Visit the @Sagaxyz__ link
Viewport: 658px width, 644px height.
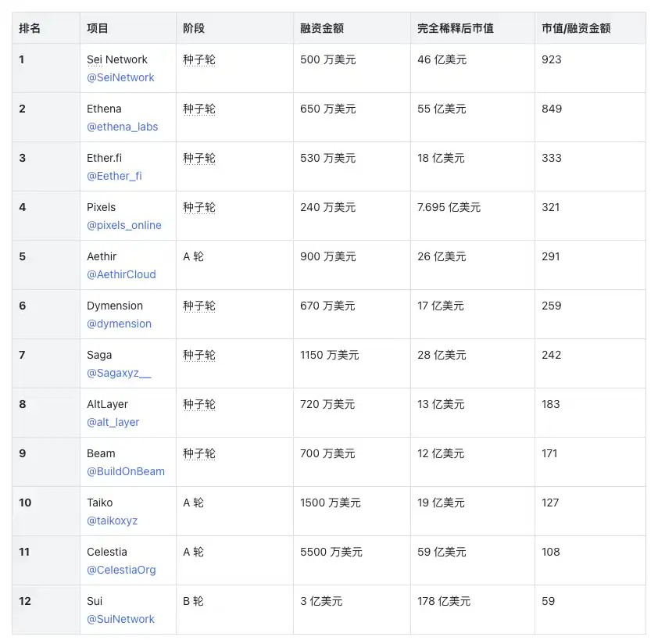pyautogui.click(x=119, y=373)
